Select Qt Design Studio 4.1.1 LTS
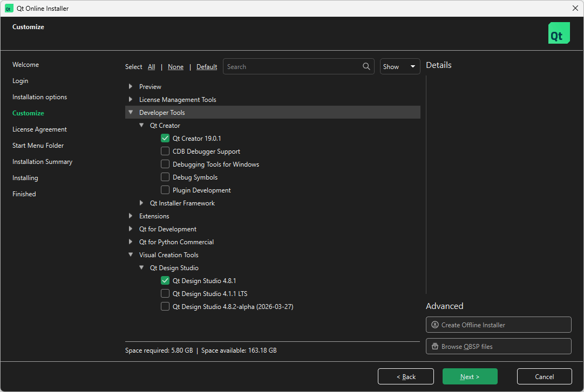584x392 pixels. pyautogui.click(x=165, y=293)
